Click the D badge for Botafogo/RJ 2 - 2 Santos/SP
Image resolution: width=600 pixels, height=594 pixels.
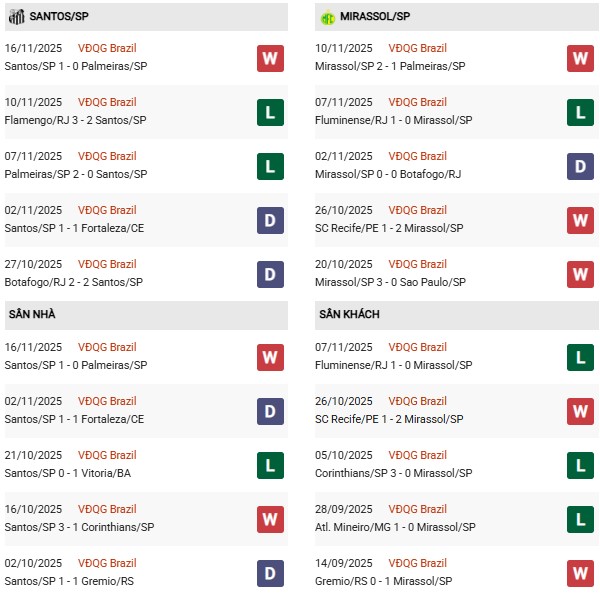coord(270,275)
